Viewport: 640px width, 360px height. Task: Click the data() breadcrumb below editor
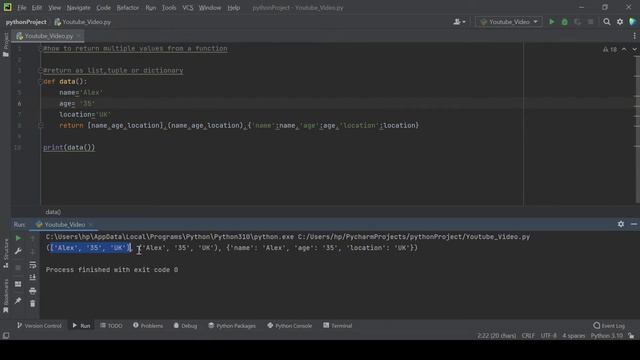(x=53, y=212)
